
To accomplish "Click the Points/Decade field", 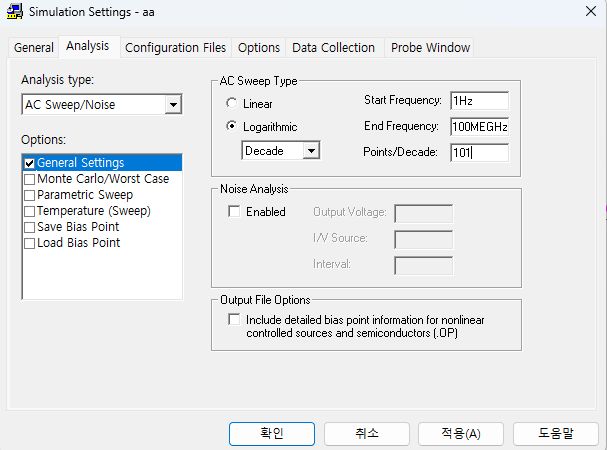I will click(x=479, y=153).
